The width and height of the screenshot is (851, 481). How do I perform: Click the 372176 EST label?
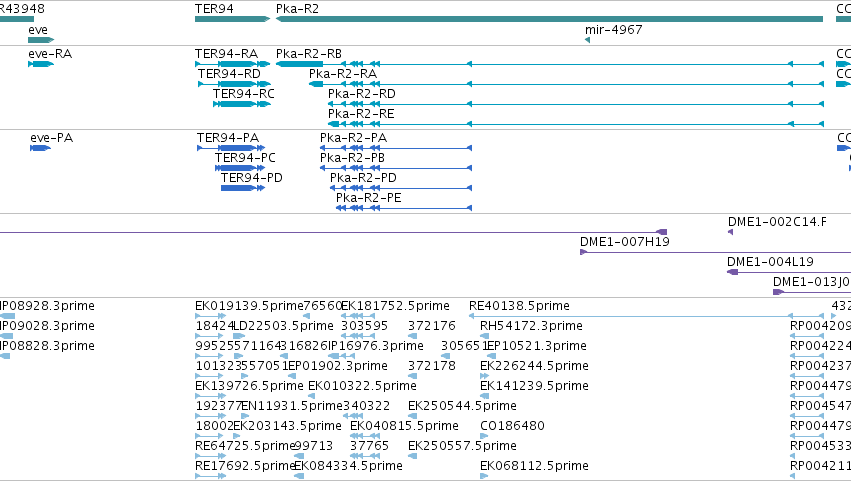click(432, 326)
